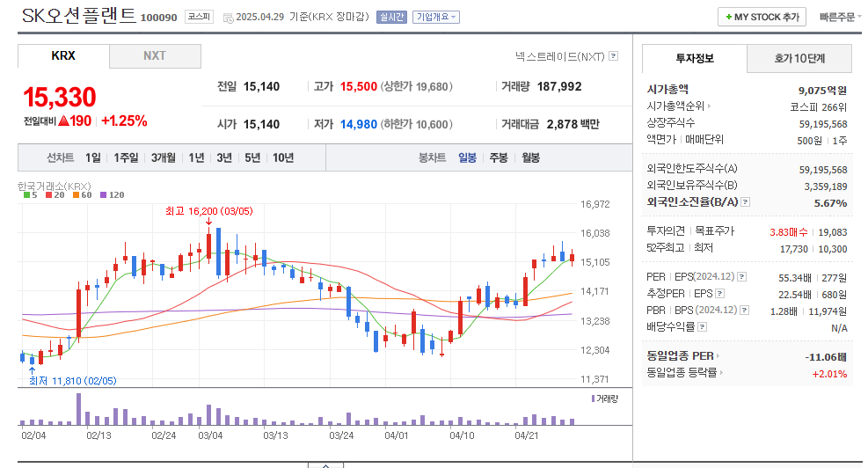Select 5년 line chart period

coord(252,157)
